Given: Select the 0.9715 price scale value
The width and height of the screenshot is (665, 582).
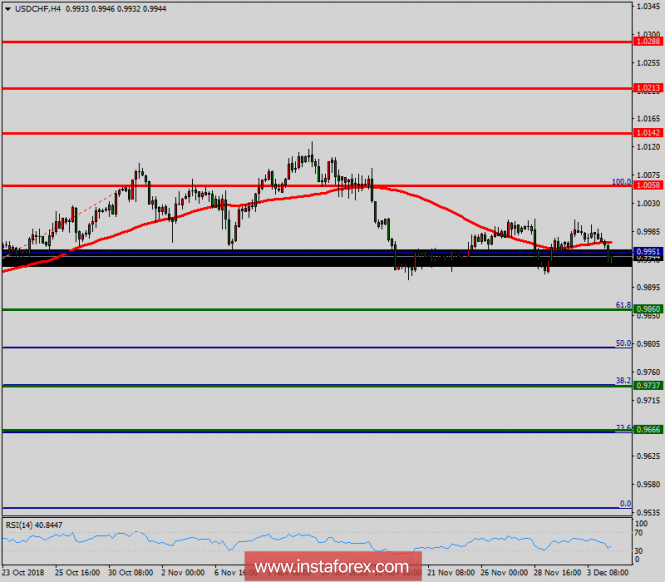Looking at the screenshot, I should coord(648,400).
